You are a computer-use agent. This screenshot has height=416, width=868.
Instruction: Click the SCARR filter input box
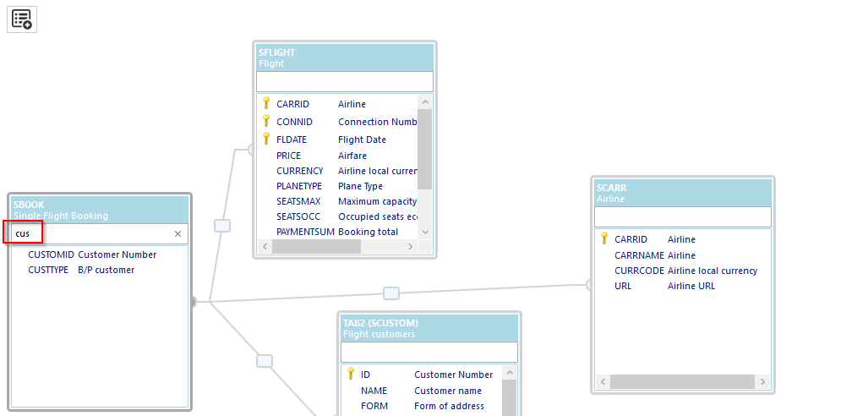pyautogui.click(x=682, y=217)
